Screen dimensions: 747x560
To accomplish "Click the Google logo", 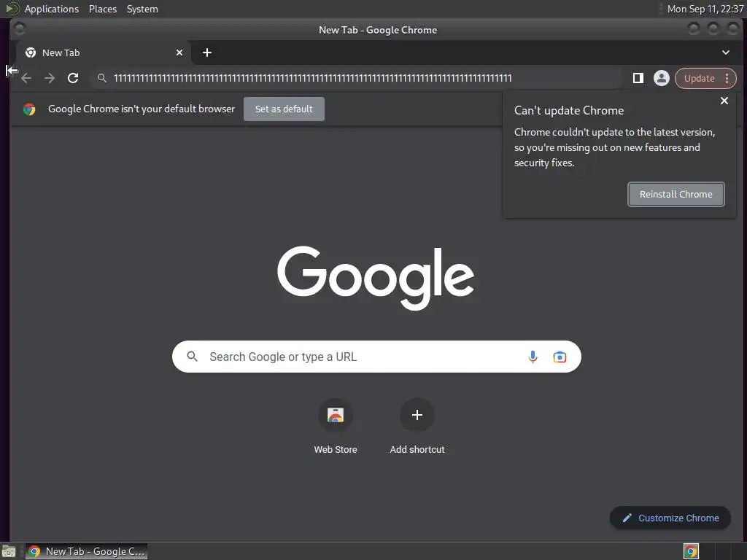I will 376,278.
